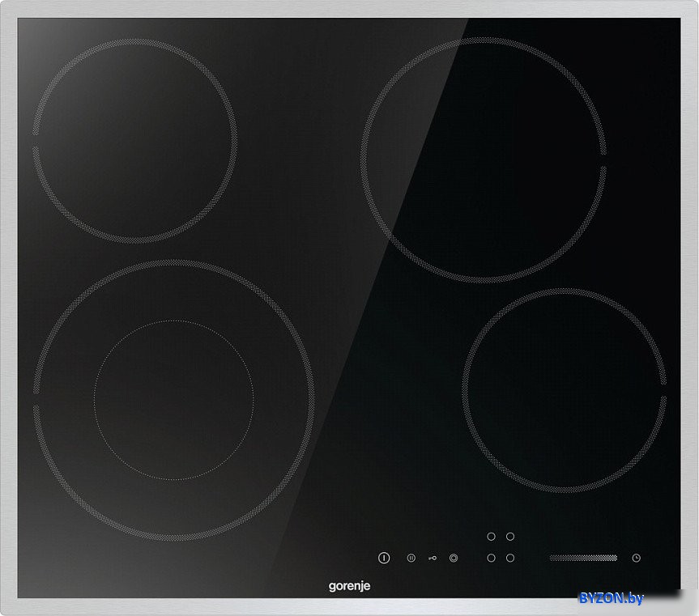
Task: Select the rear-left cooking zone indicator
Action: (492, 537)
